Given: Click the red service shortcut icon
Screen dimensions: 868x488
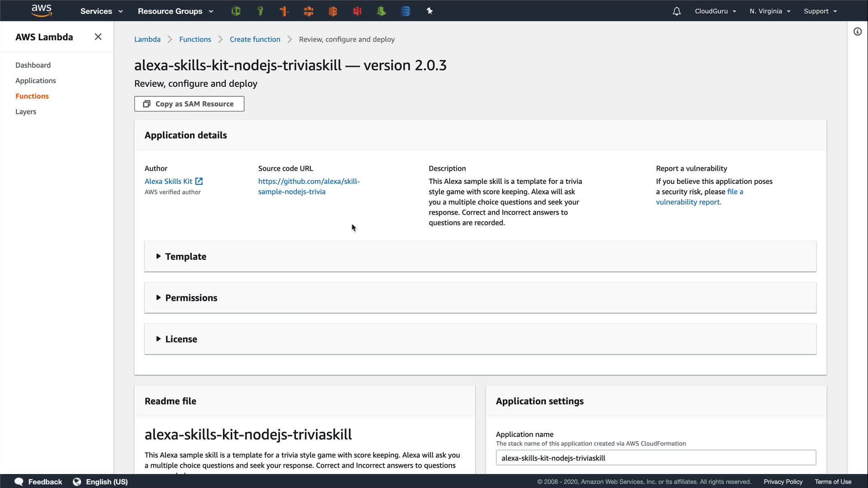Looking at the screenshot, I should point(357,11).
